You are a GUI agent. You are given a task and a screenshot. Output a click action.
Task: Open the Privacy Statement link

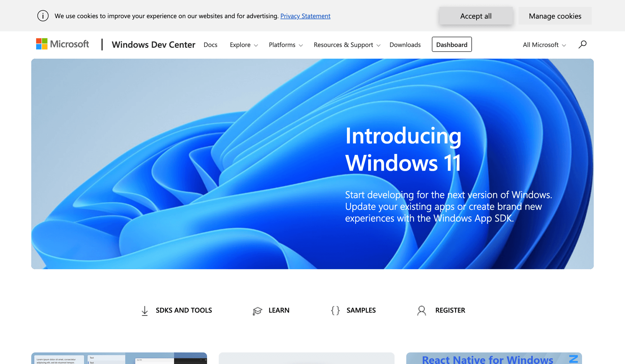click(x=305, y=16)
